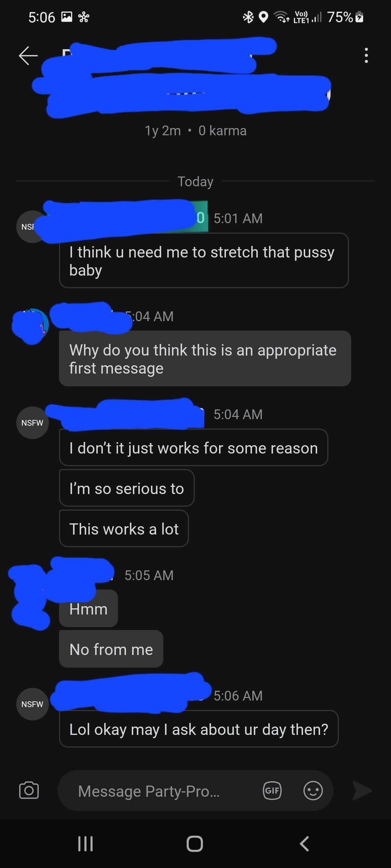
Task: Select the 'Hmm' message bubble
Action: click(88, 609)
